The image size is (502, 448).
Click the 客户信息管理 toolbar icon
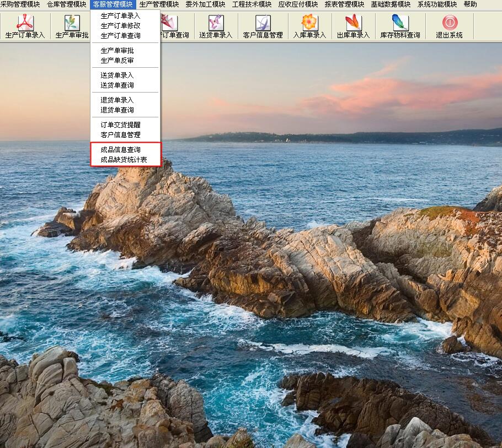[263, 23]
